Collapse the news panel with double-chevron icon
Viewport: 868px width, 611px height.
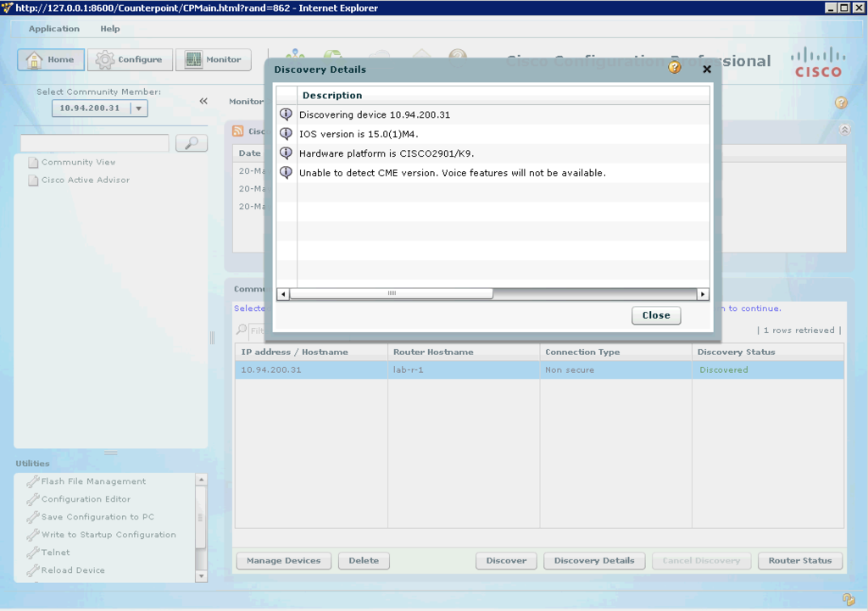coord(845,130)
